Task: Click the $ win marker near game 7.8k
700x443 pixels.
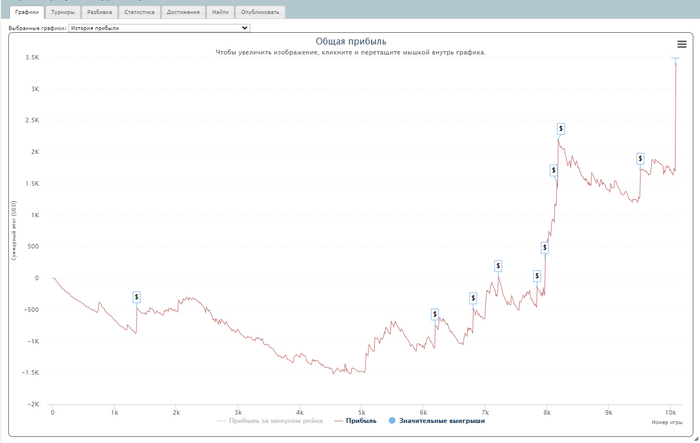Action: (537, 276)
